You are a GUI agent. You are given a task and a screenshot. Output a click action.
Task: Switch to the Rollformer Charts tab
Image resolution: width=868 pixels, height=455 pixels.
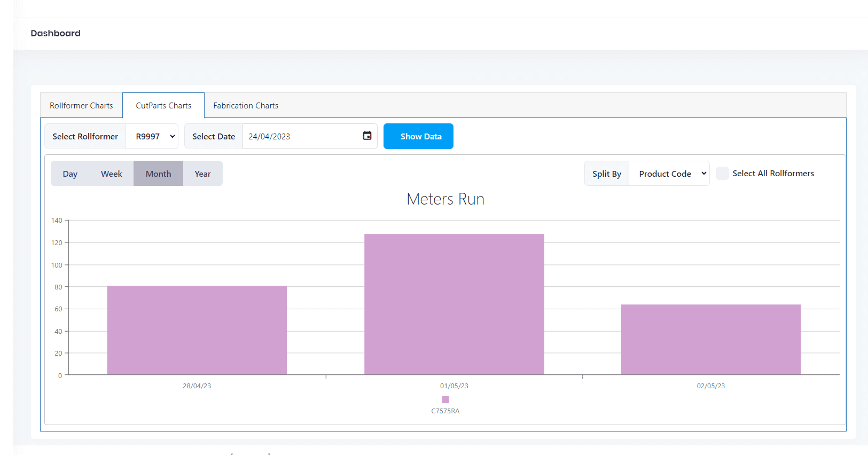tap(81, 106)
